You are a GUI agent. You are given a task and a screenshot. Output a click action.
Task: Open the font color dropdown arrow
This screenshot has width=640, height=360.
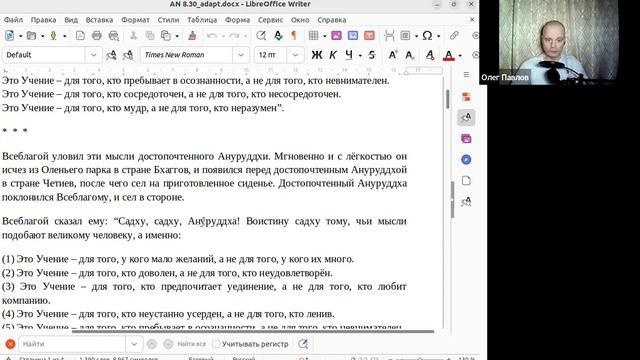pos(460,56)
